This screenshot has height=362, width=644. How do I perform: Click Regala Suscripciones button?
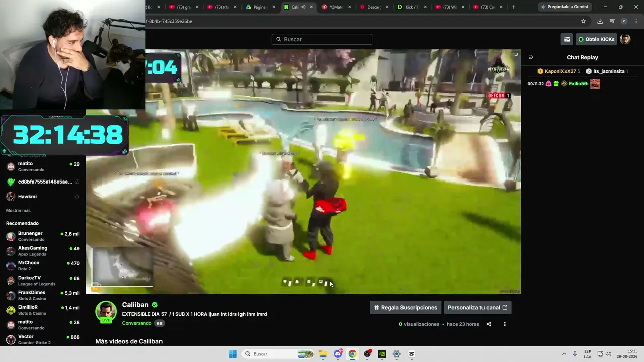406,308
